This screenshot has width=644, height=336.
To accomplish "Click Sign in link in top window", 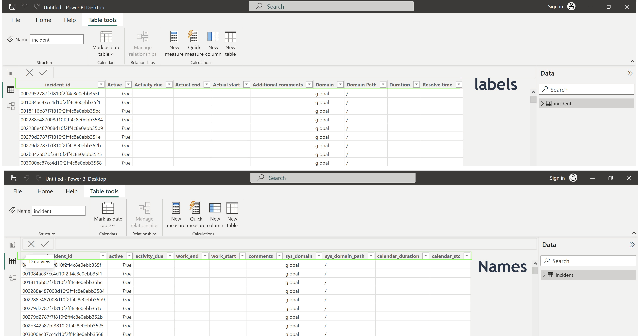I will 555,6.
